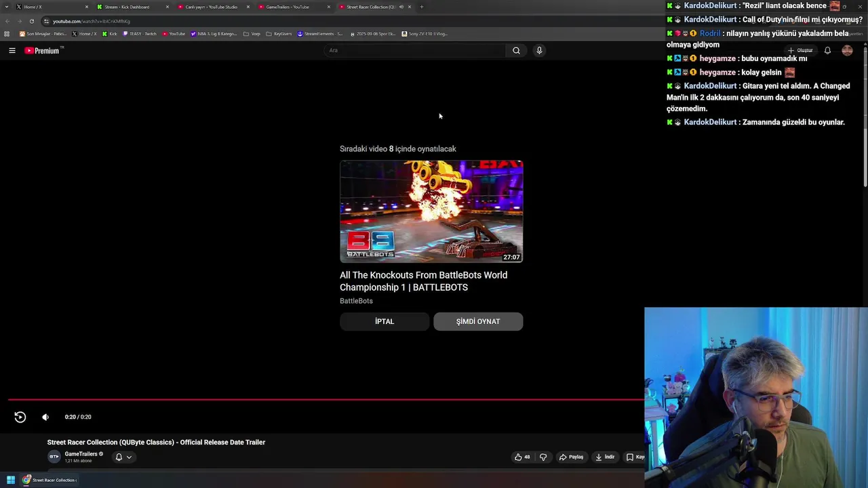Cancel autoplay with İPTAL button

[x=384, y=321]
